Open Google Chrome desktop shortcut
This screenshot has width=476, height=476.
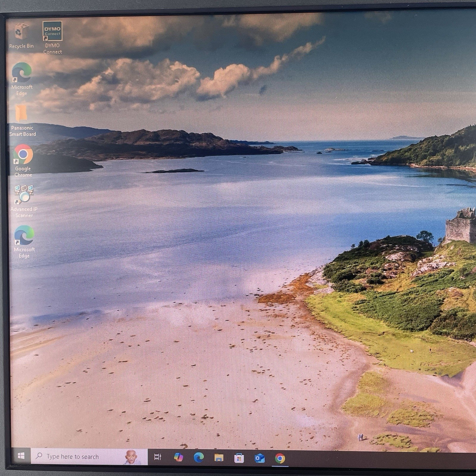point(23,154)
